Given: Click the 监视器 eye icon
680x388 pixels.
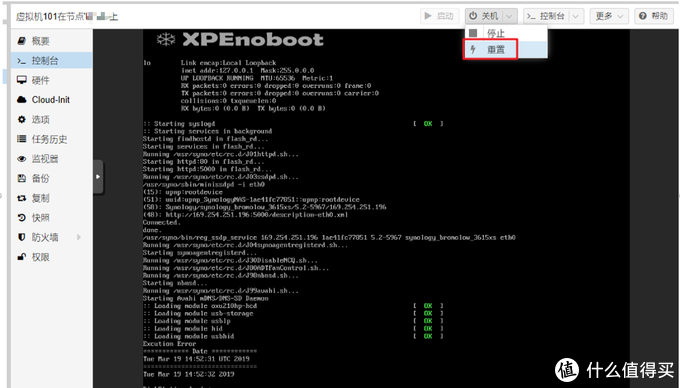Looking at the screenshot, I should (21, 159).
